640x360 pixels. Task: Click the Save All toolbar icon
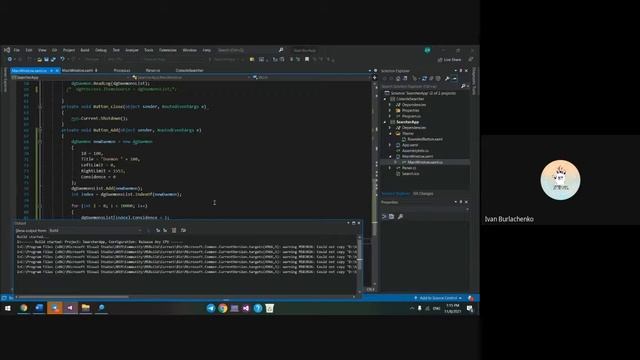point(53,60)
